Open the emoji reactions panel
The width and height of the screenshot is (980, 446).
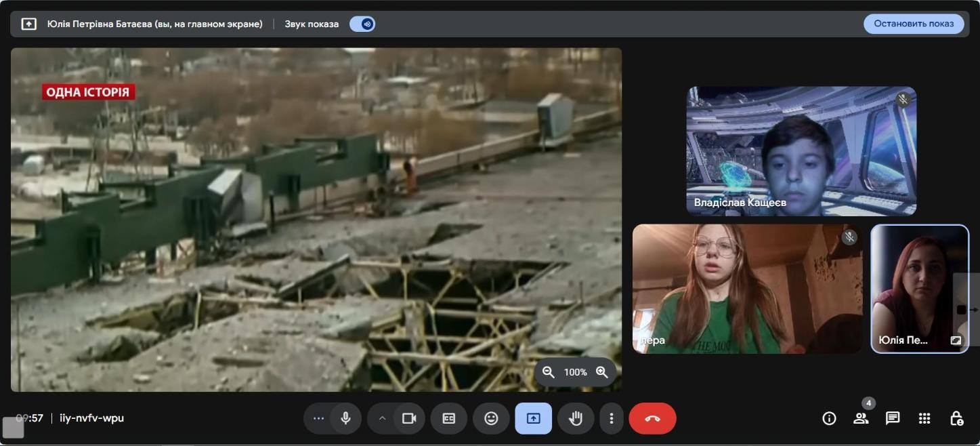coord(491,418)
